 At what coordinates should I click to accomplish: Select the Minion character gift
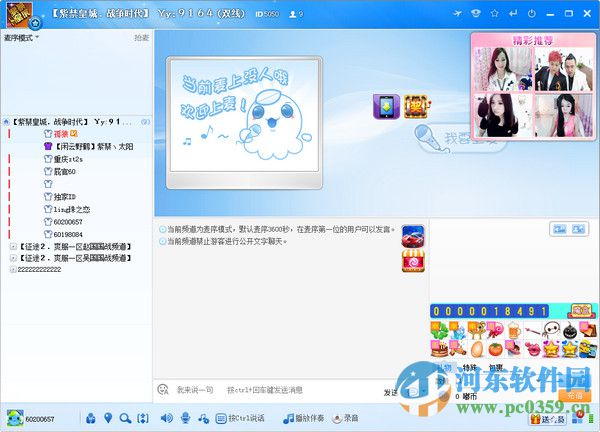pos(588,349)
